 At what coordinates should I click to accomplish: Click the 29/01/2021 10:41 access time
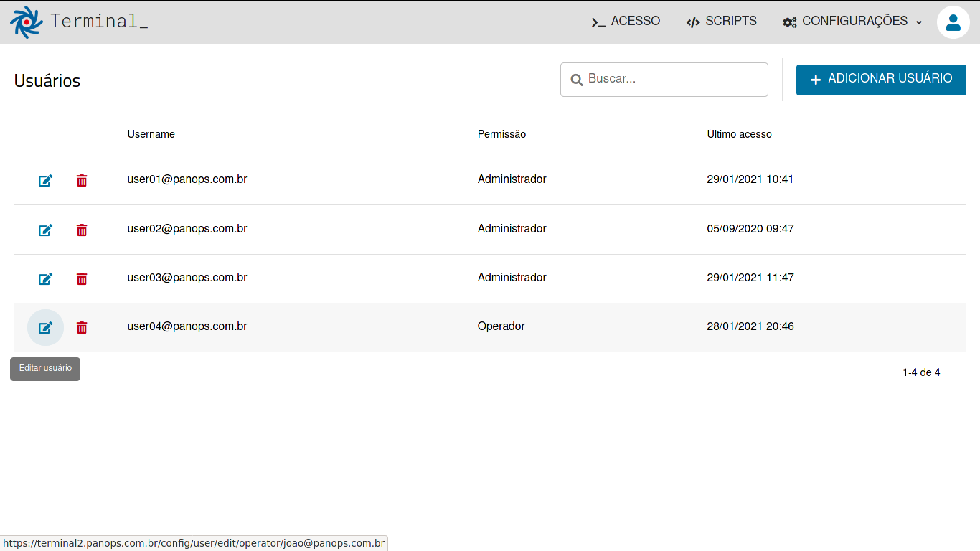coord(750,179)
